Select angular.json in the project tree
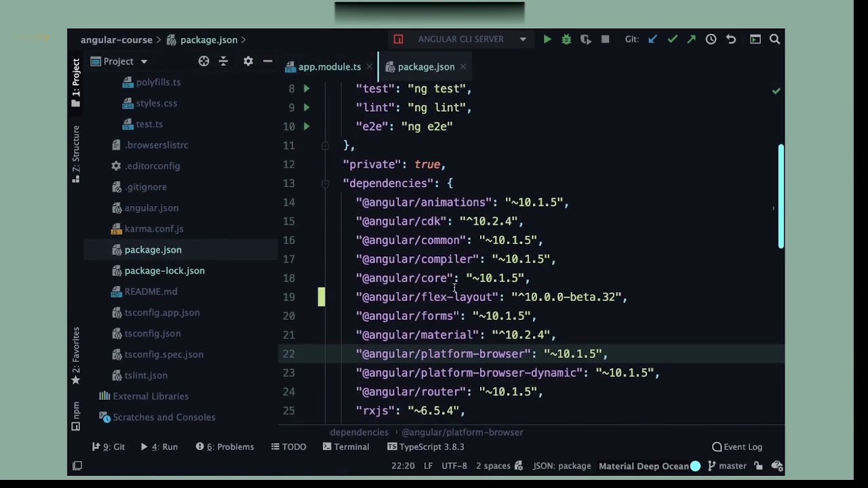This screenshot has width=868, height=488. click(152, 207)
